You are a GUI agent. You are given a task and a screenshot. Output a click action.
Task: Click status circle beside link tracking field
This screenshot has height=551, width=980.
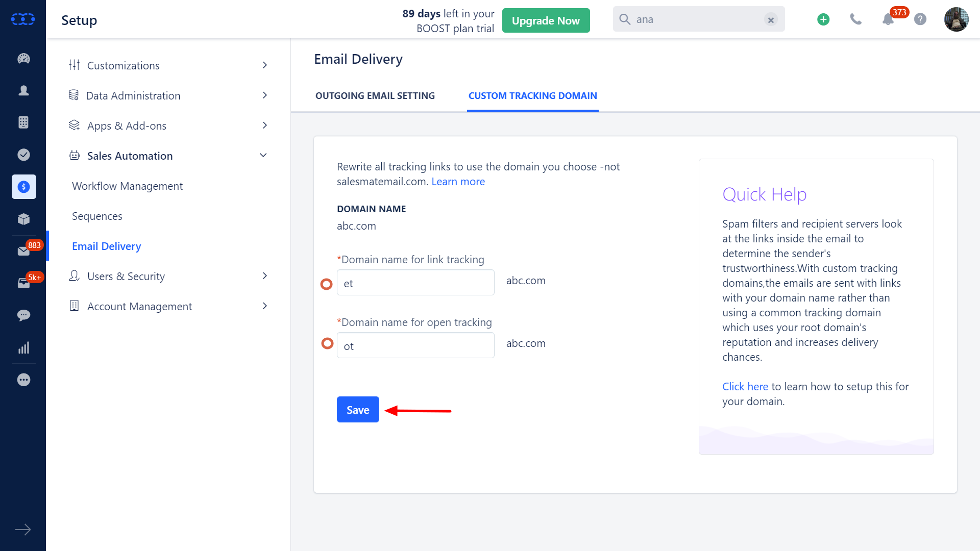point(327,284)
